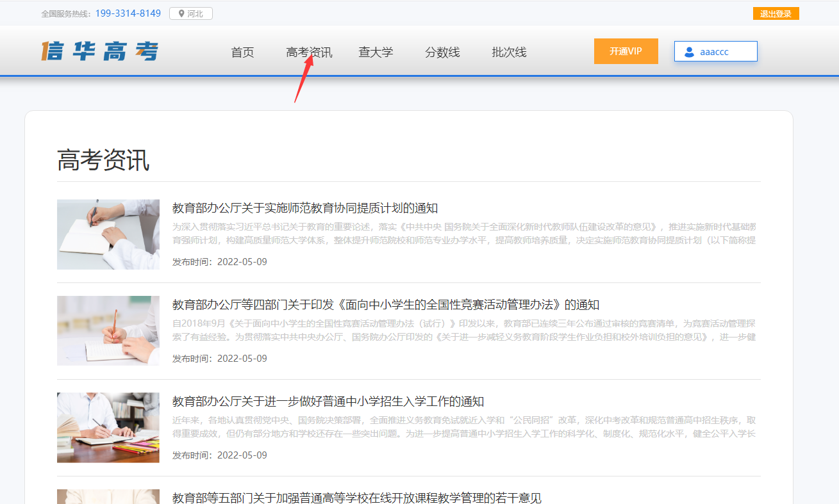Click thumbnail of the 师范教育协同提质计划 article

pos(108,234)
